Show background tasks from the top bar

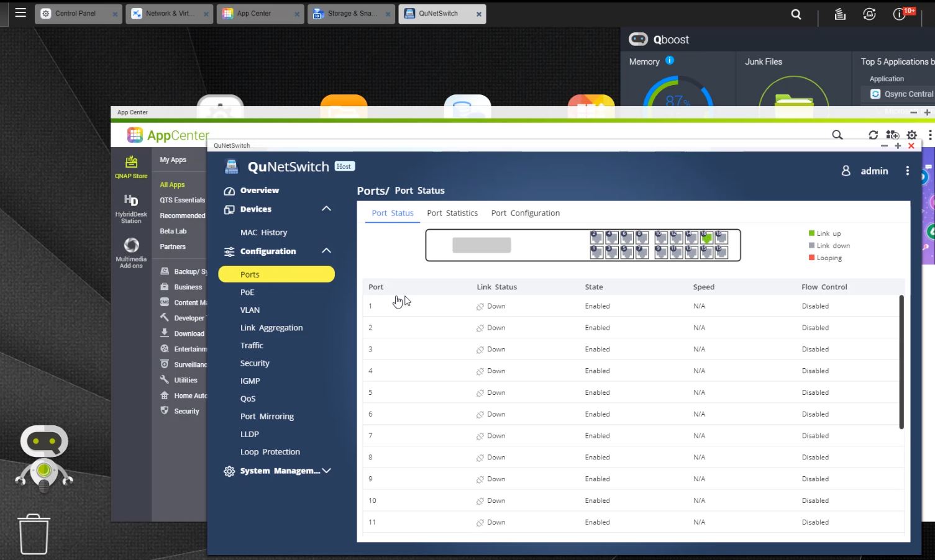point(840,14)
